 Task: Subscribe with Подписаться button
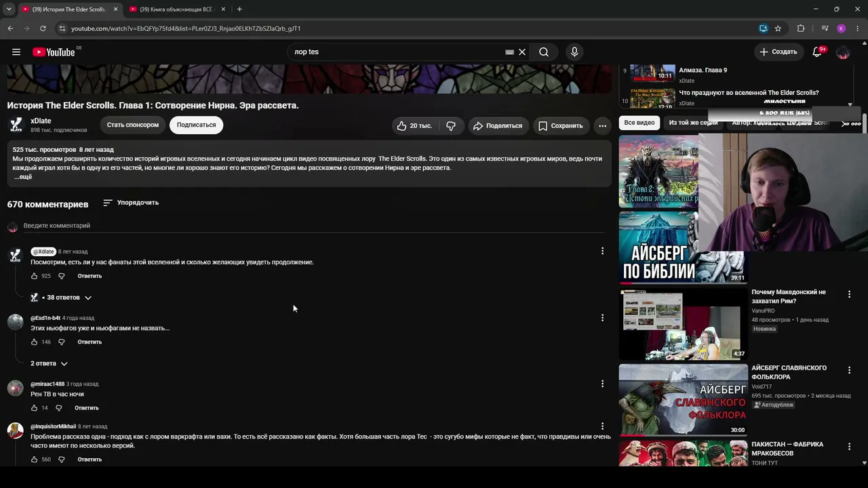point(196,125)
